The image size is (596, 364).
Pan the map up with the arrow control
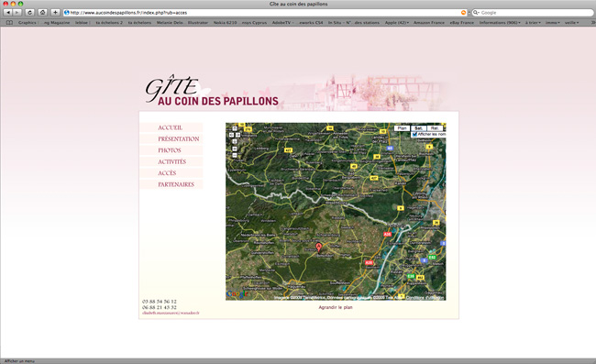[235, 128]
